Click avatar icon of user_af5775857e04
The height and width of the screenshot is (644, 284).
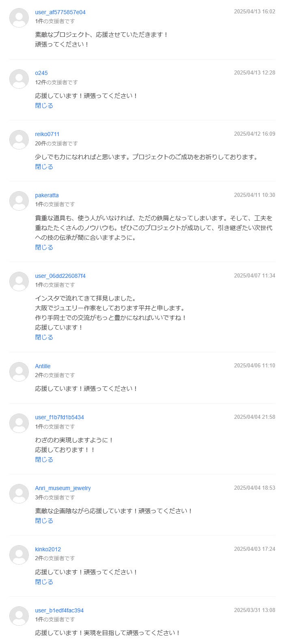point(19,18)
